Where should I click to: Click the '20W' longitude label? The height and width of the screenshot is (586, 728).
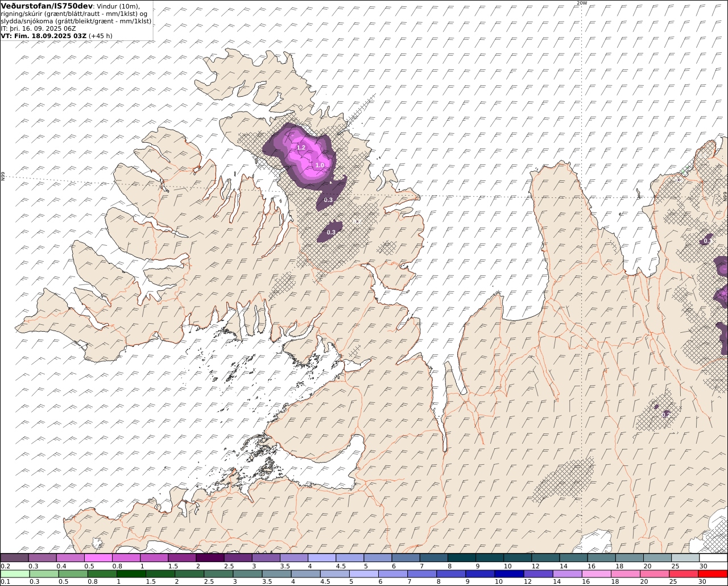(581, 3)
